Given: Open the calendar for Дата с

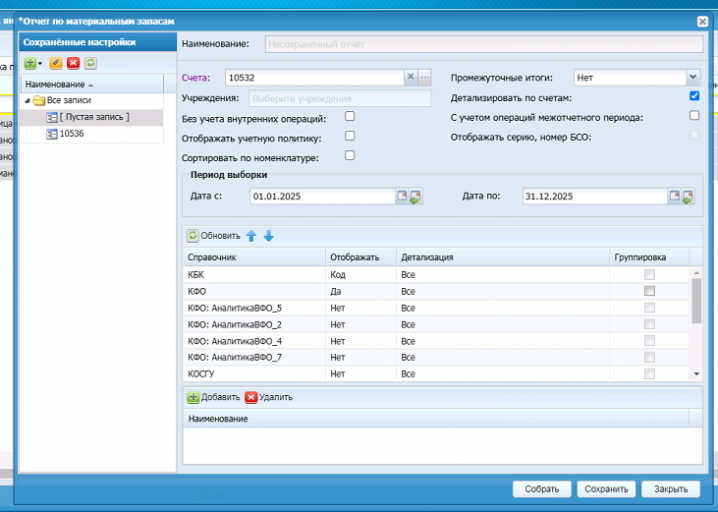Looking at the screenshot, I should [x=402, y=196].
